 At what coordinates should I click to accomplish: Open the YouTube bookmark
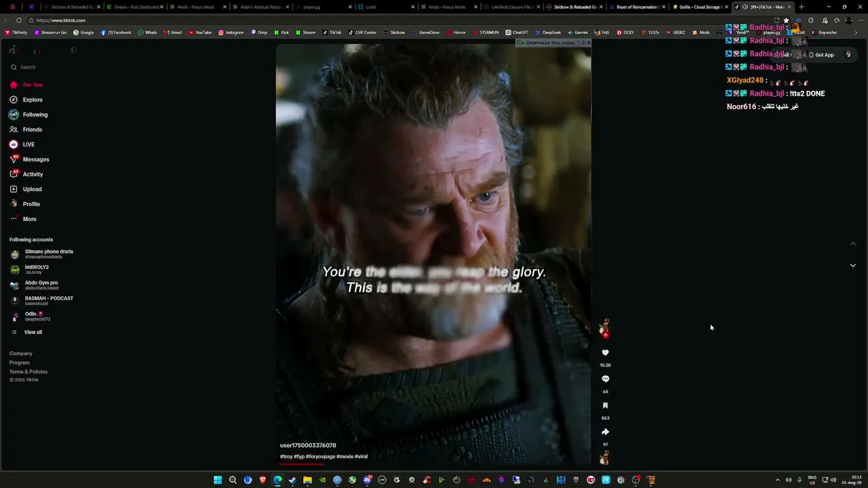coord(200,33)
